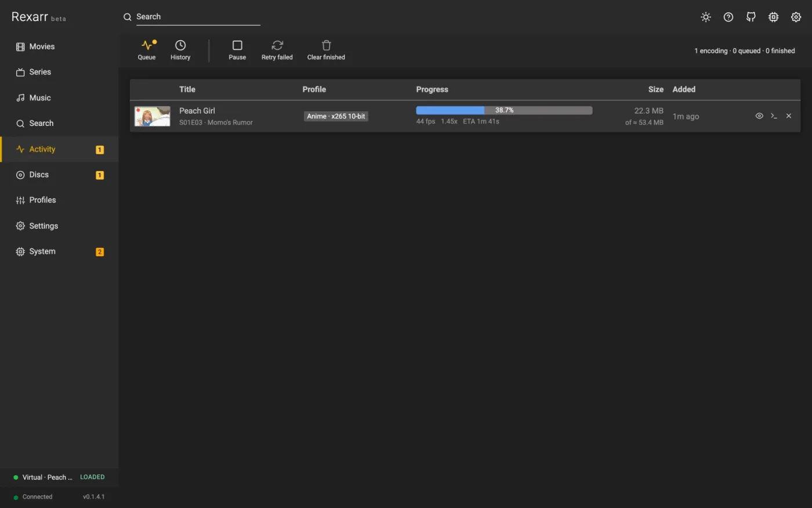Open the Peach Girl thumbnail
Viewport: 812px width, 508px height.
153,116
